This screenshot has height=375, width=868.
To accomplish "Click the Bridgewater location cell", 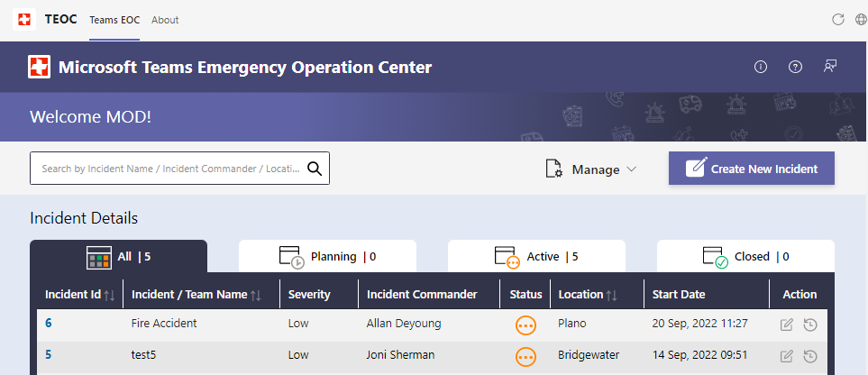I will [589, 354].
